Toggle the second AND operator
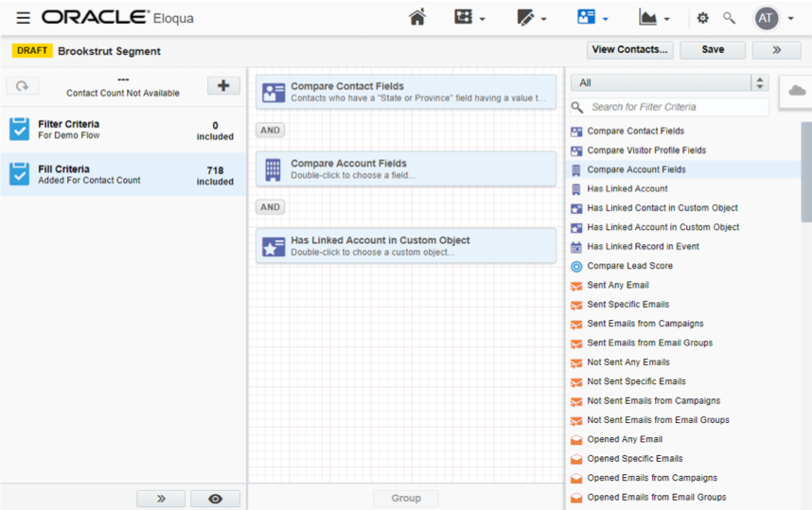Viewport: 812px width, 510px height. click(x=270, y=207)
